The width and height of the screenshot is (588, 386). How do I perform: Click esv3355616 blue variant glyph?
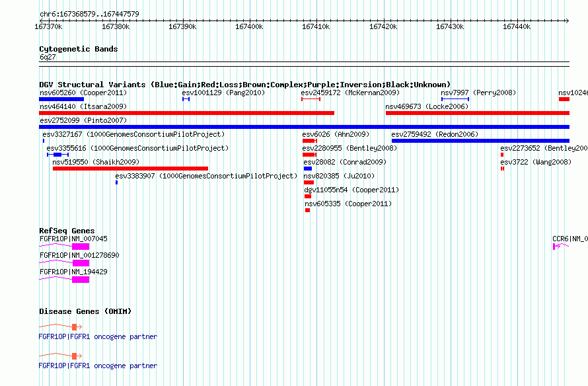(57, 155)
